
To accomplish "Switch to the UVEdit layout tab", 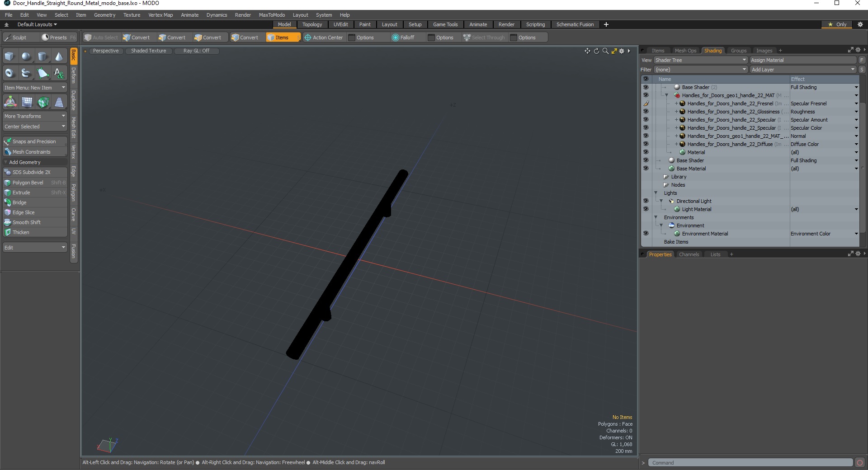I will pyautogui.click(x=340, y=24).
